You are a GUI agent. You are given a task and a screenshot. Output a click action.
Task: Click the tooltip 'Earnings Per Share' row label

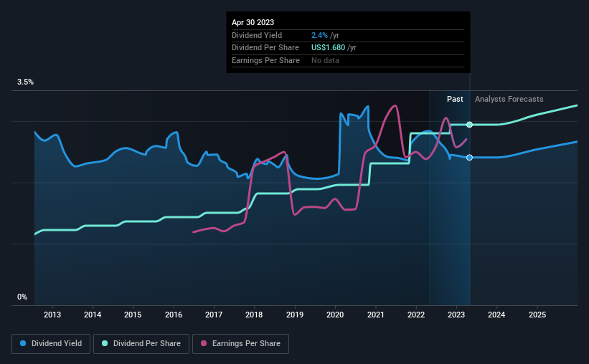coord(266,60)
